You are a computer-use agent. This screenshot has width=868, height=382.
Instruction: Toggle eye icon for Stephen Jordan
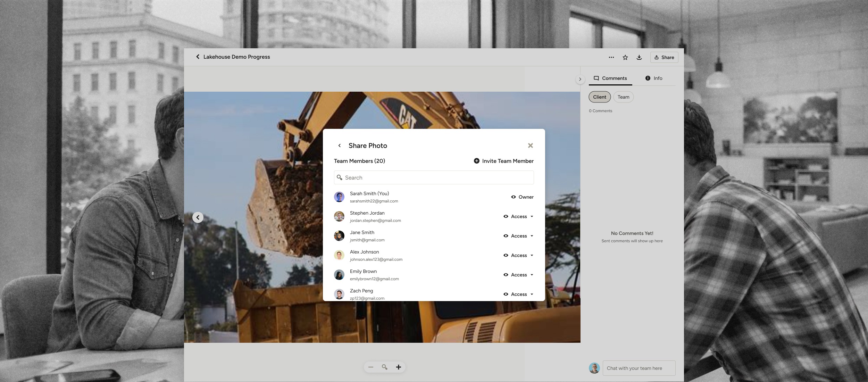506,216
